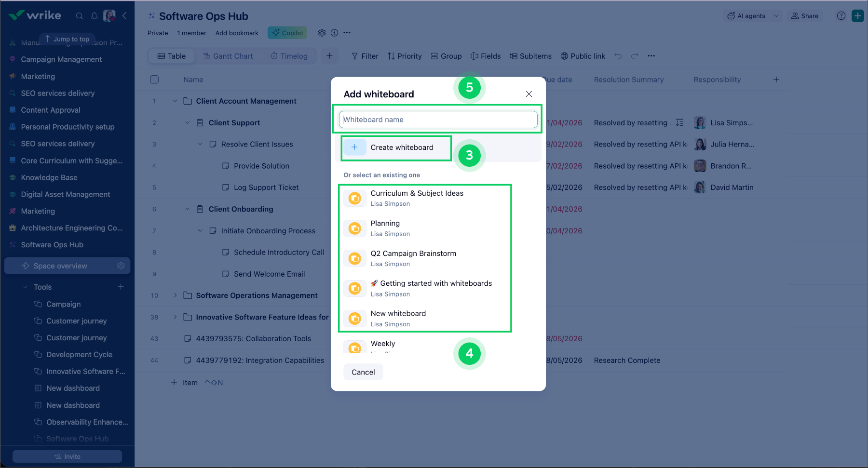Click the help question mark icon
This screenshot has width=868, height=468.
click(x=841, y=16)
